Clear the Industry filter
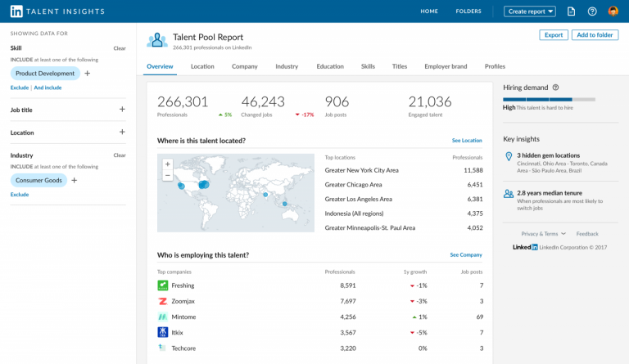Image resolution: width=629 pixels, height=364 pixels. tap(120, 155)
